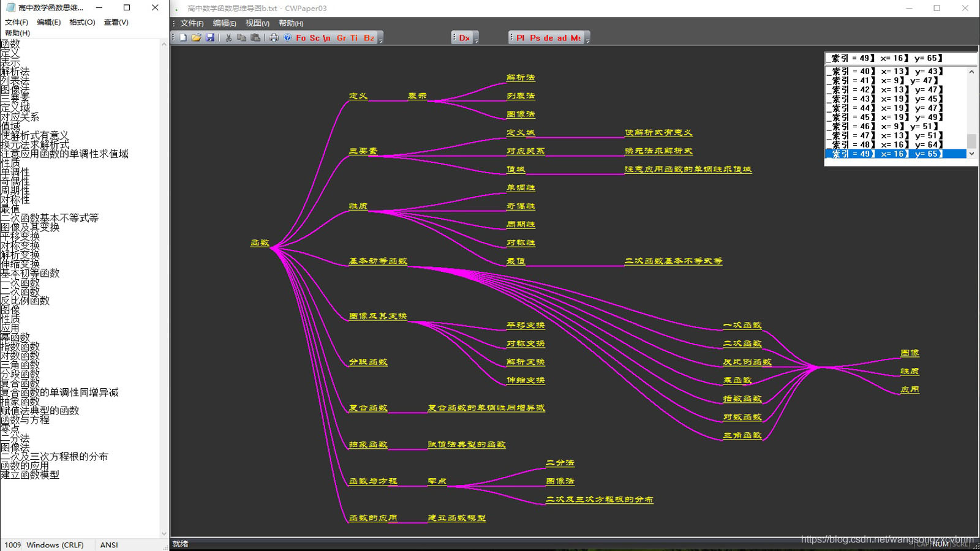The image size is (980, 551).
Task: Click the Open folder toolbar icon
Action: point(196,38)
